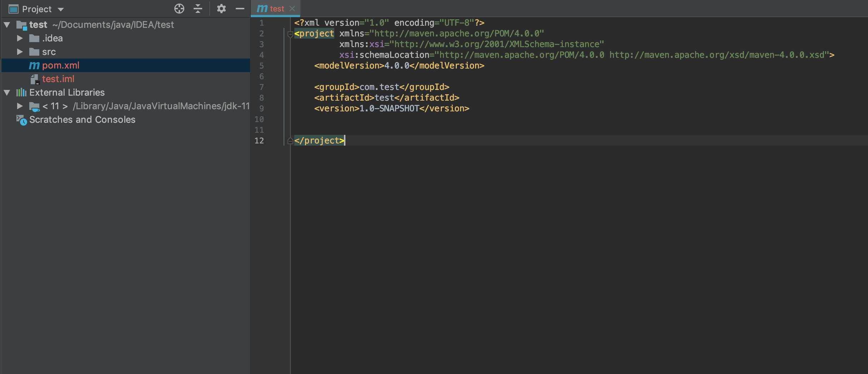Locate current file with crosshair icon
868x374 pixels.
tap(179, 9)
